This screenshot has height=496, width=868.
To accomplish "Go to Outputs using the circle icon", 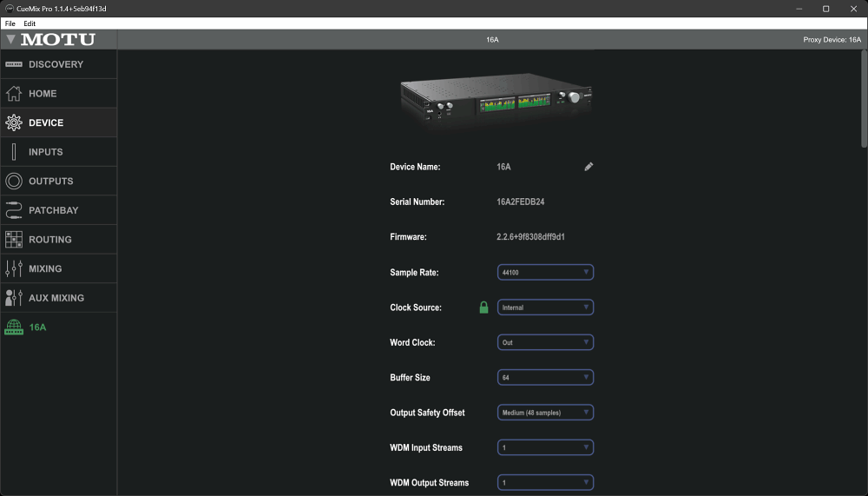I will pos(14,182).
